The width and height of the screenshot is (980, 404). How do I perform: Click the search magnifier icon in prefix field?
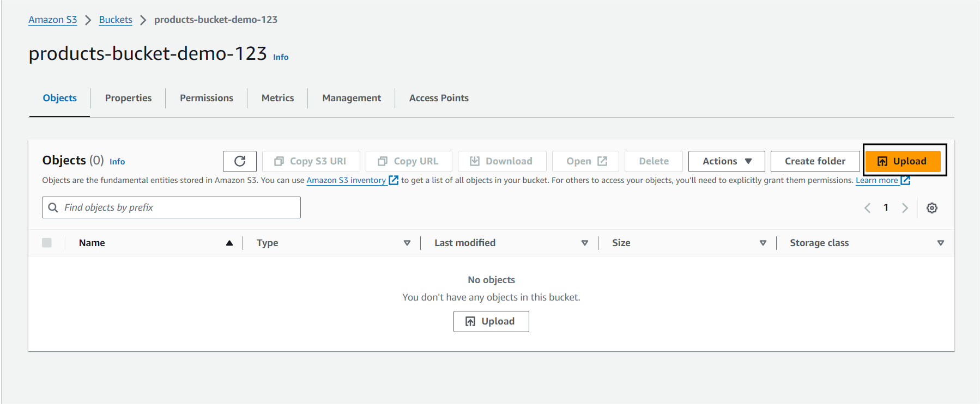[53, 207]
